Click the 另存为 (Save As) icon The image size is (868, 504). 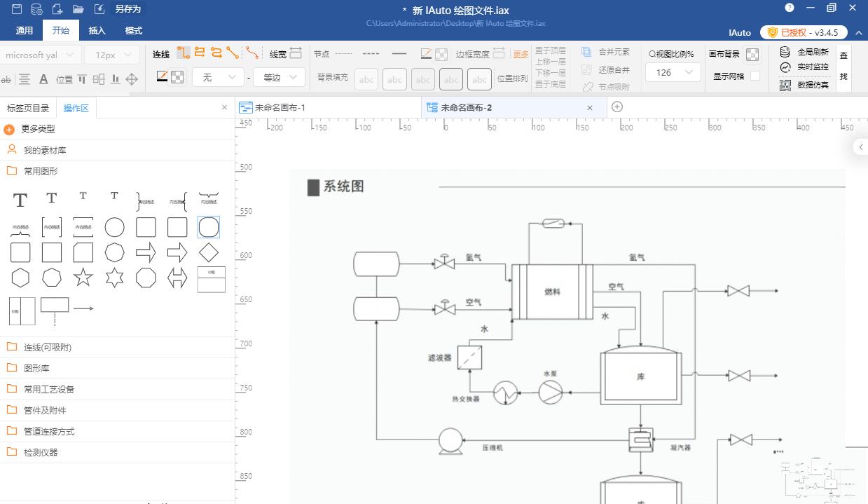coord(99,9)
